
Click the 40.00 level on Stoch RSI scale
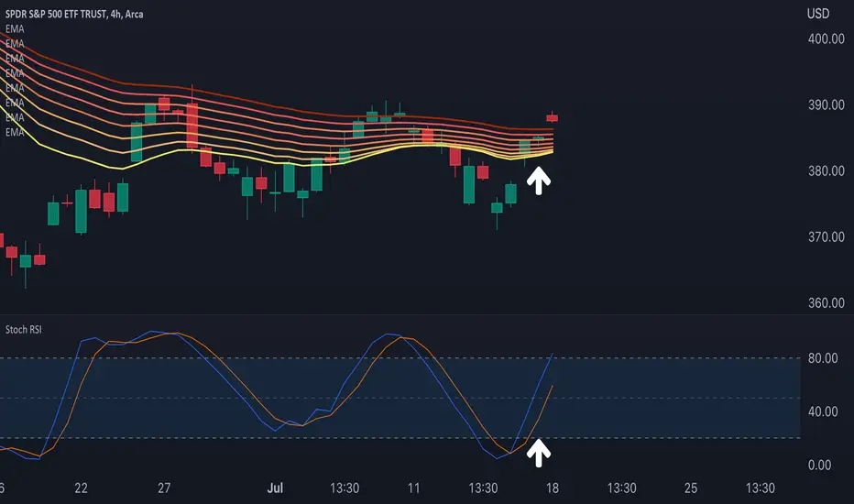coord(823,411)
